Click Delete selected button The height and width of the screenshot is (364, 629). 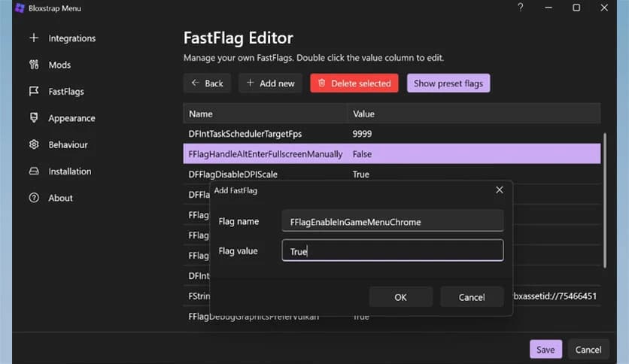354,83
